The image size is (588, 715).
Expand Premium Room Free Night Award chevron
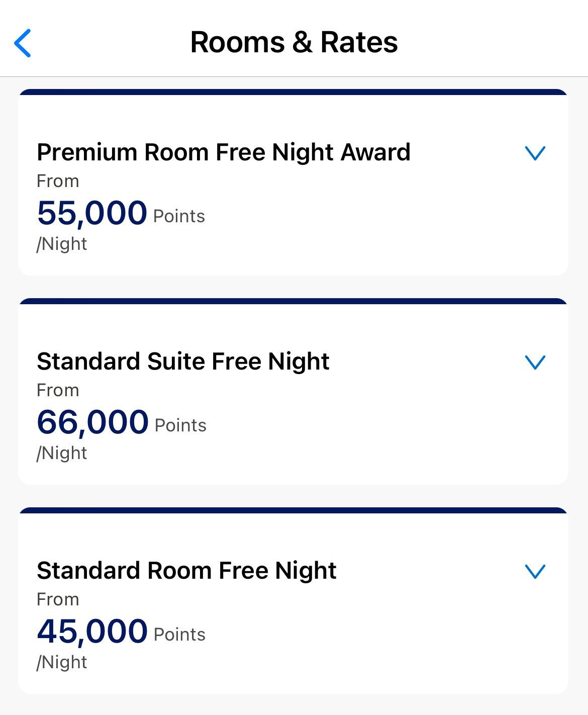click(535, 153)
